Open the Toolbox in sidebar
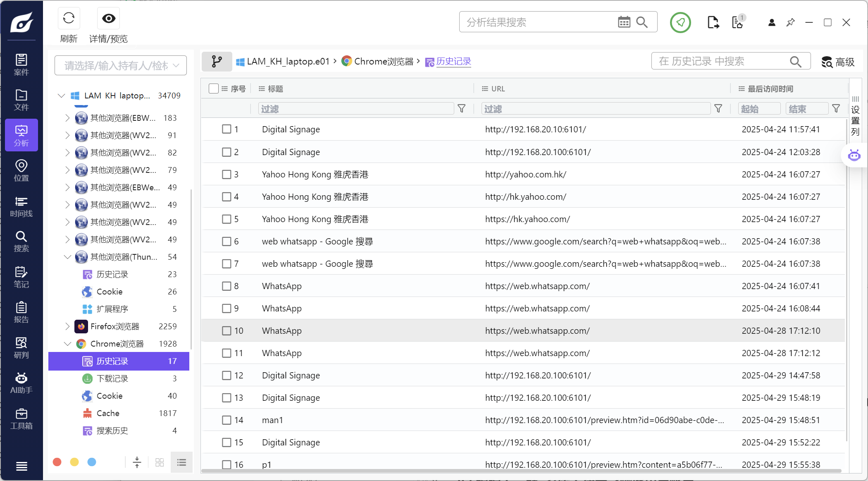The height and width of the screenshot is (481, 868). pyautogui.click(x=21, y=419)
